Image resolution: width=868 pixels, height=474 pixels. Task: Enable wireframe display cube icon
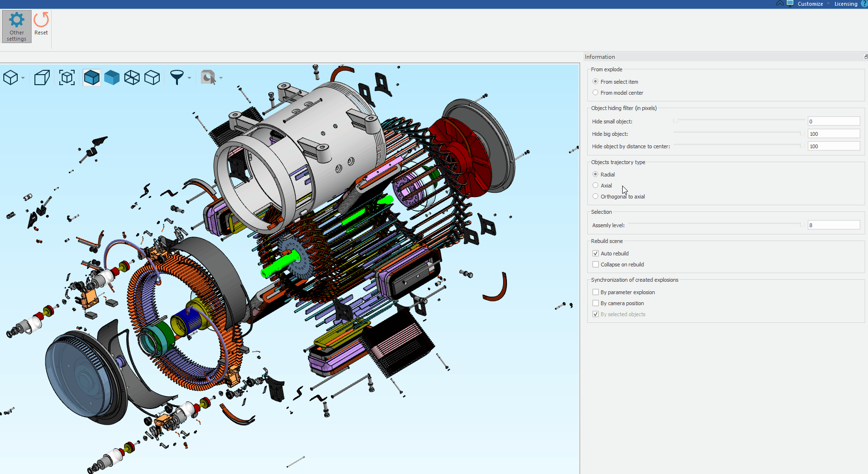point(132,77)
